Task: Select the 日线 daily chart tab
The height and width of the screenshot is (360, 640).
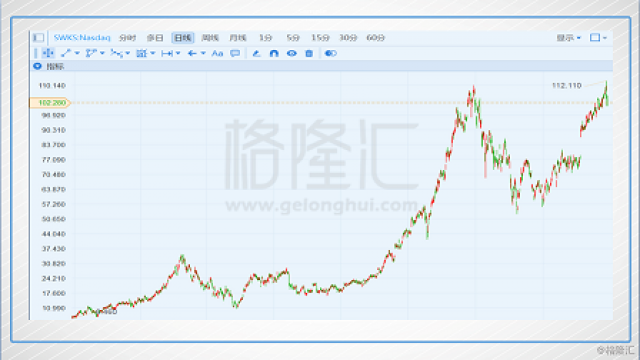Action: 182,38
